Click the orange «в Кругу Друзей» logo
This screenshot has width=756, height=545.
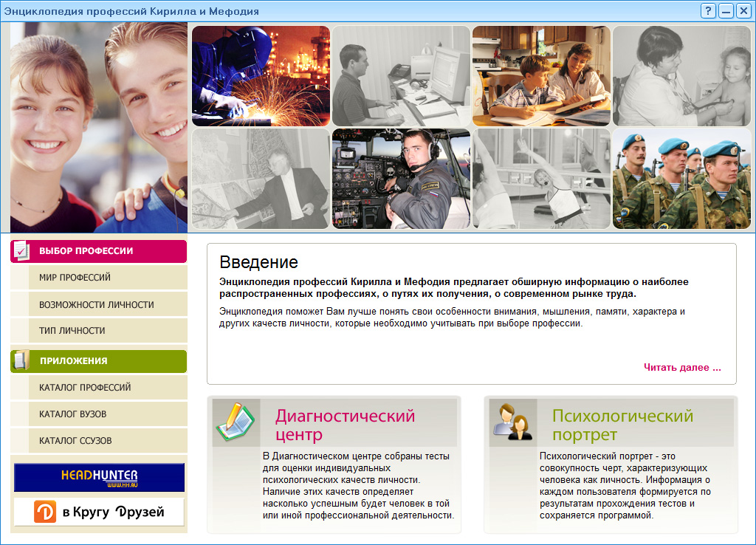tap(98, 511)
